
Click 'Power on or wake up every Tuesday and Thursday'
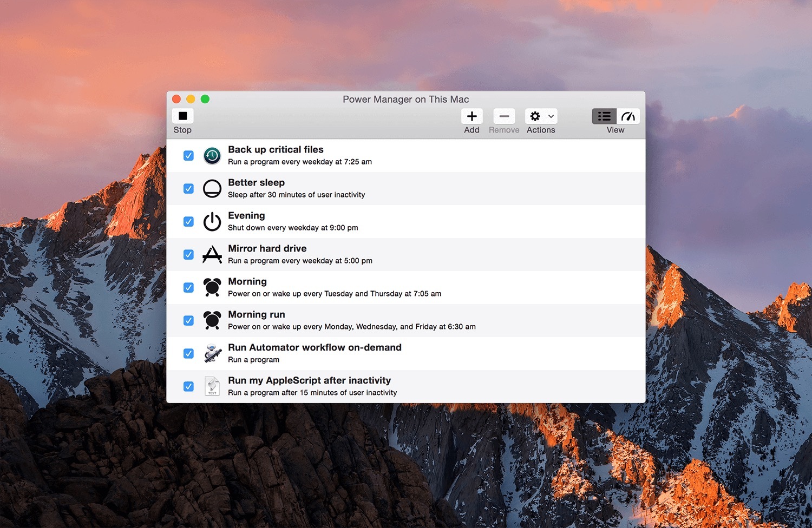(335, 294)
